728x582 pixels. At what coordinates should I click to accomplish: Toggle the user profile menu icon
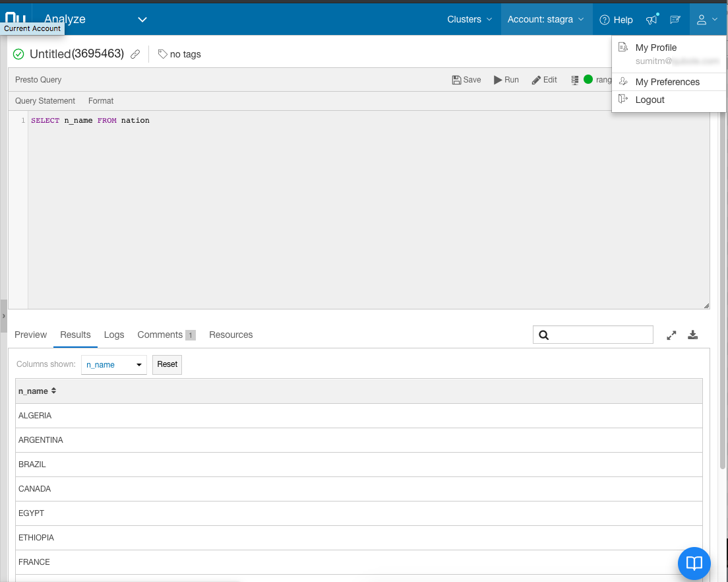pos(707,20)
